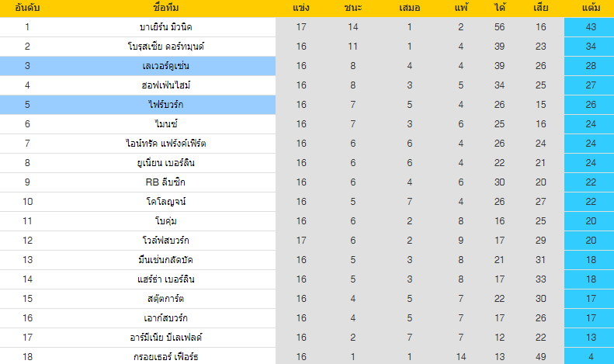Click the เสมอ draws column header

[409, 8]
